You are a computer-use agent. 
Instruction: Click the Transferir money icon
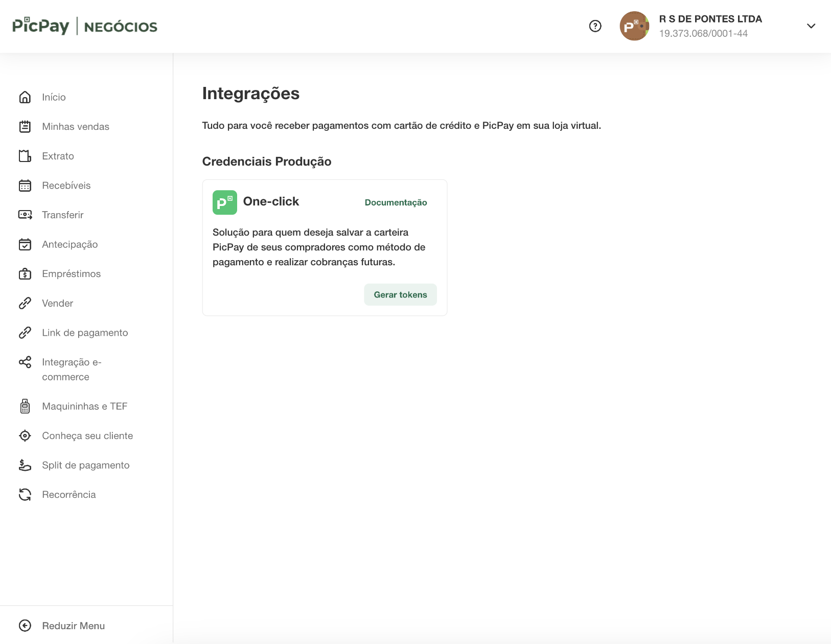click(x=25, y=215)
